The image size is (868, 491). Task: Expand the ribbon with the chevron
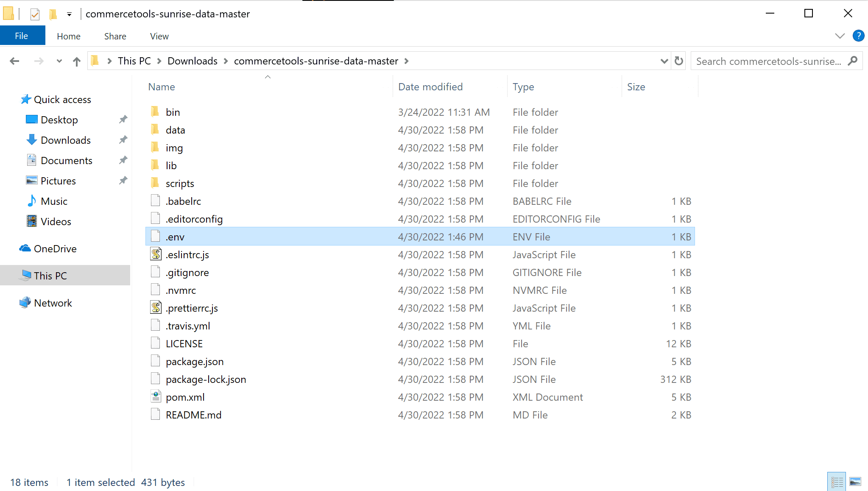coord(840,36)
